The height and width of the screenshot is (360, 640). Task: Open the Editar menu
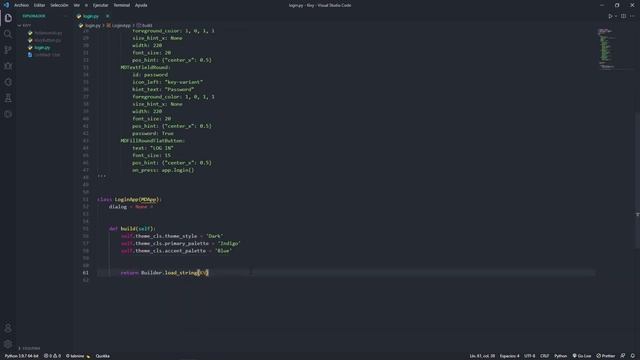click(39, 5)
